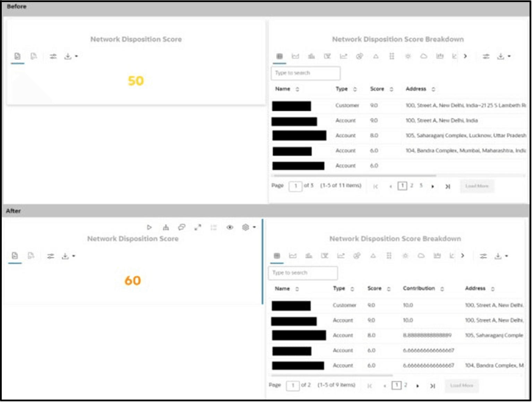Choose sunburst chart in Before Score Breakdown
This screenshot has width=532, height=402.
click(x=408, y=56)
